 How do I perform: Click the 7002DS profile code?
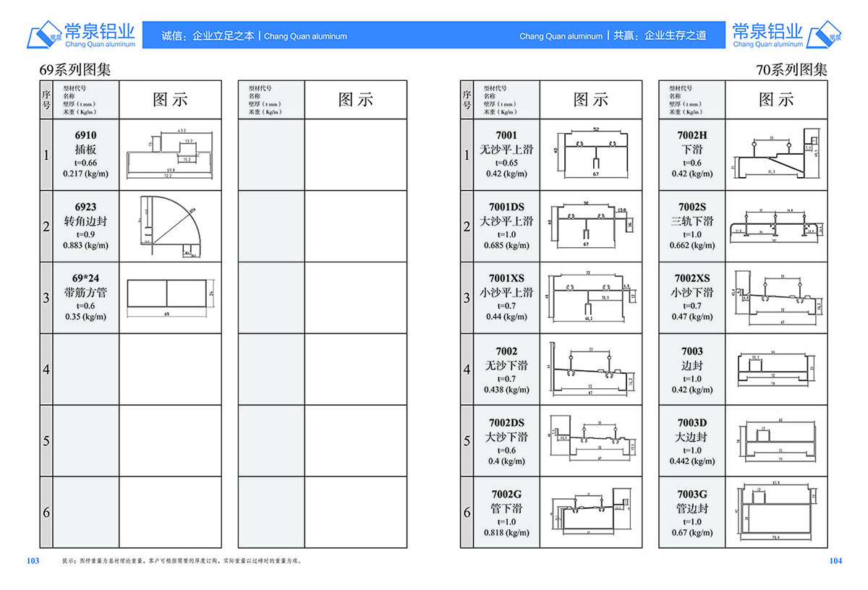(506, 423)
